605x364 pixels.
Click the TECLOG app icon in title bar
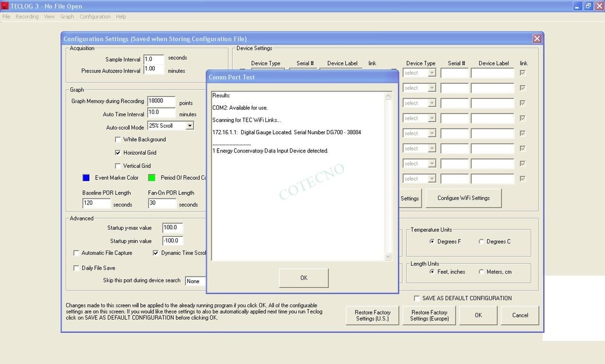[5, 6]
